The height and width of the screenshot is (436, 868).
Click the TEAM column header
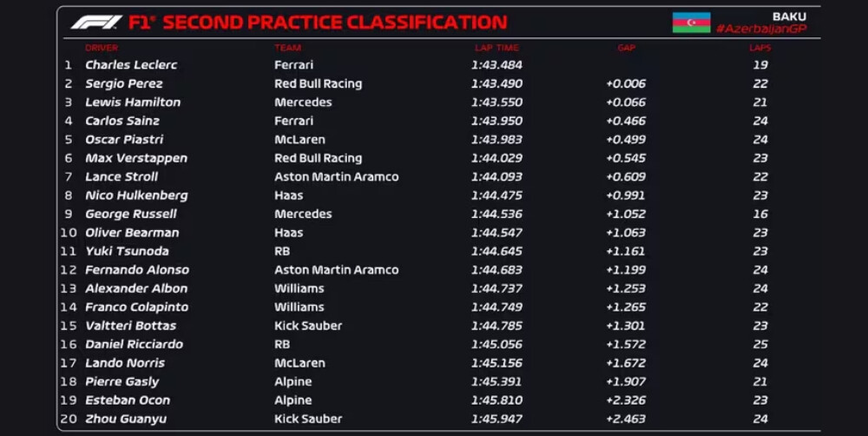[x=287, y=48]
